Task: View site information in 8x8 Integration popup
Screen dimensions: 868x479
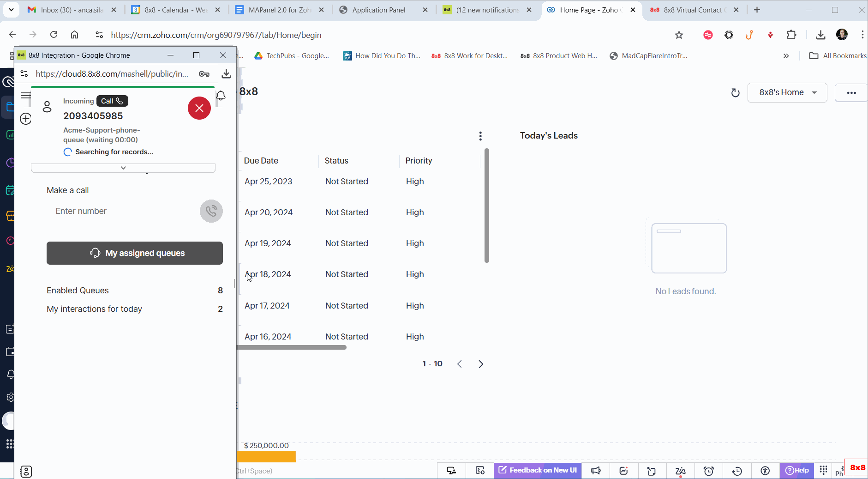Action: coord(24,74)
